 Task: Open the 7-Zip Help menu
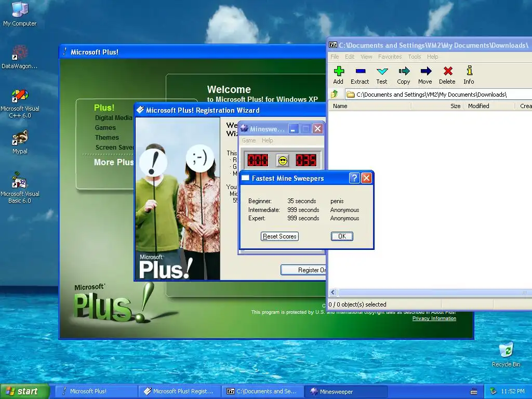click(432, 57)
